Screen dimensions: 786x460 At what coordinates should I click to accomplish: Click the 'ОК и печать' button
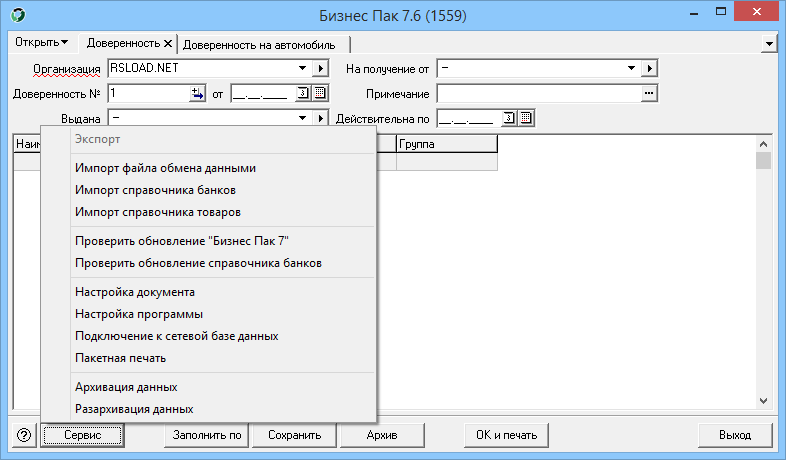tap(506, 435)
